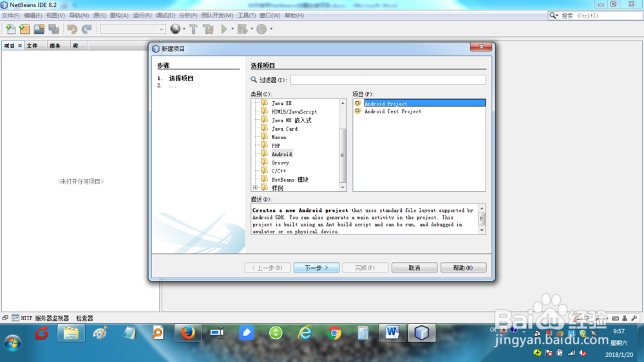Open the Run Project dropdown arrow

click(232, 29)
